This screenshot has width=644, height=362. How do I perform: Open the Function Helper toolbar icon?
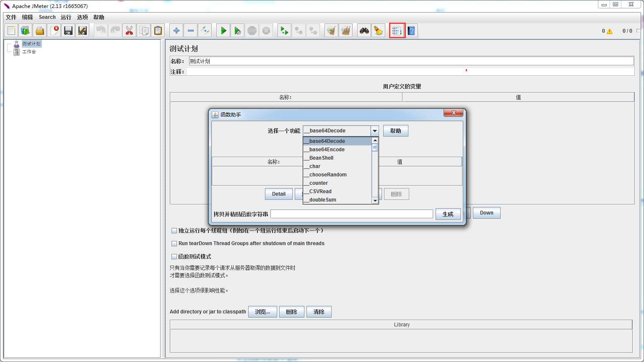click(397, 31)
